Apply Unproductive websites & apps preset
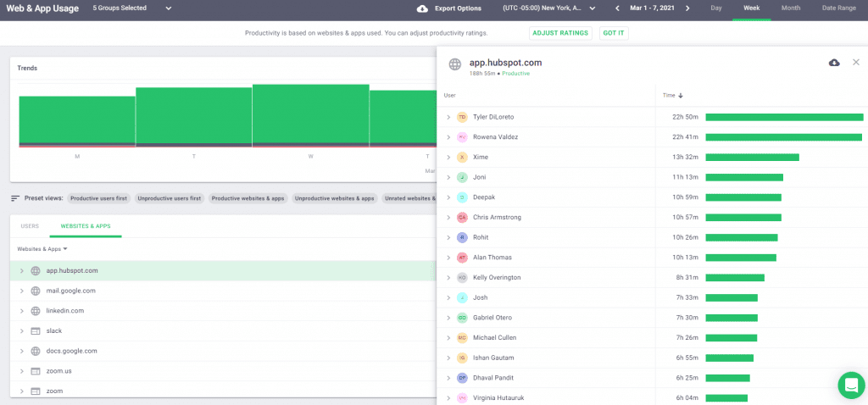Screen dimensions: 868x405 coord(335,198)
